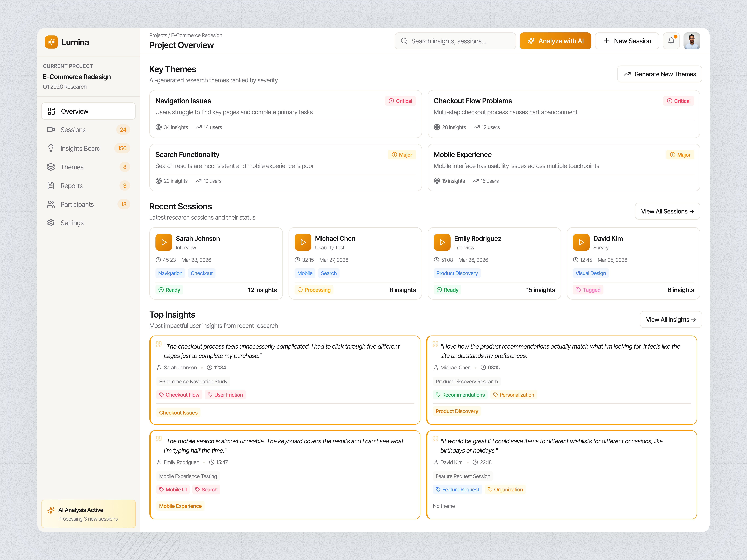Click Generate New Themes button

[660, 74]
